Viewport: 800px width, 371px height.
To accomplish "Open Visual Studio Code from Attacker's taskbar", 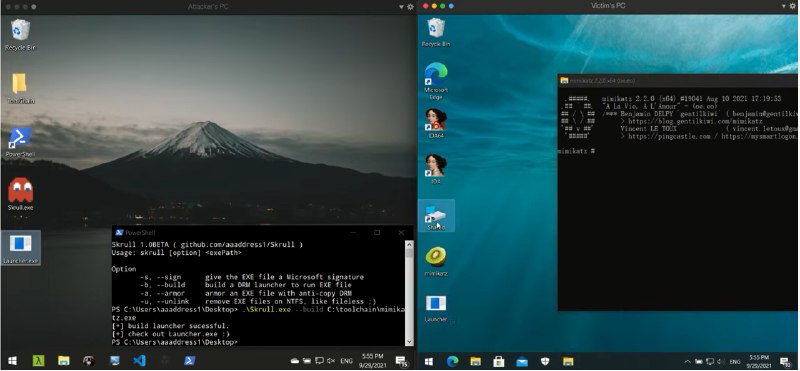I will click(x=139, y=361).
